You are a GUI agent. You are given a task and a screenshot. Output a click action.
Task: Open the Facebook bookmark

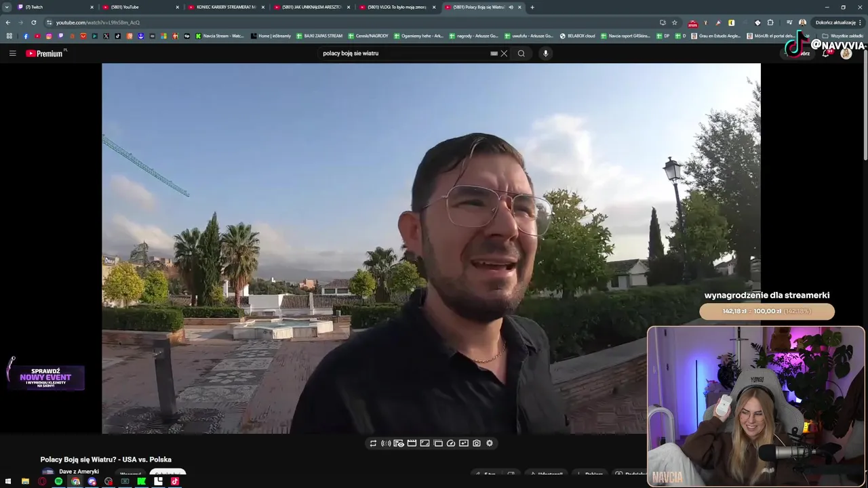pos(26,36)
